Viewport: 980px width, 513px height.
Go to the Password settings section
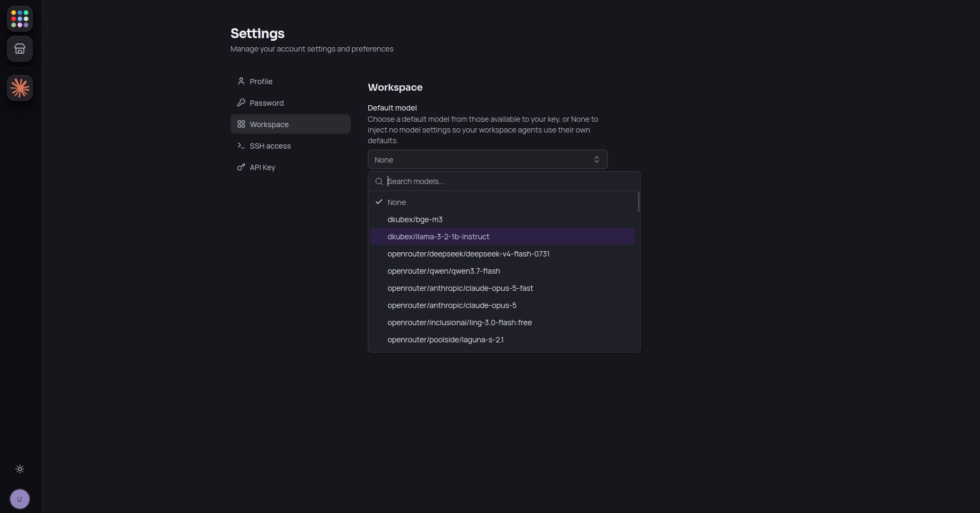tap(291, 102)
